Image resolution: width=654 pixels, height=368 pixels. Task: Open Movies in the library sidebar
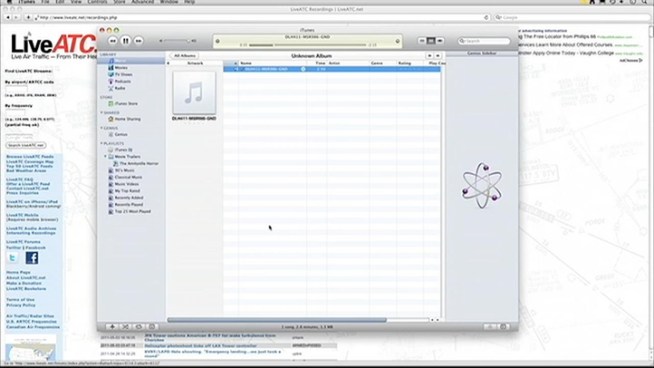(121, 68)
